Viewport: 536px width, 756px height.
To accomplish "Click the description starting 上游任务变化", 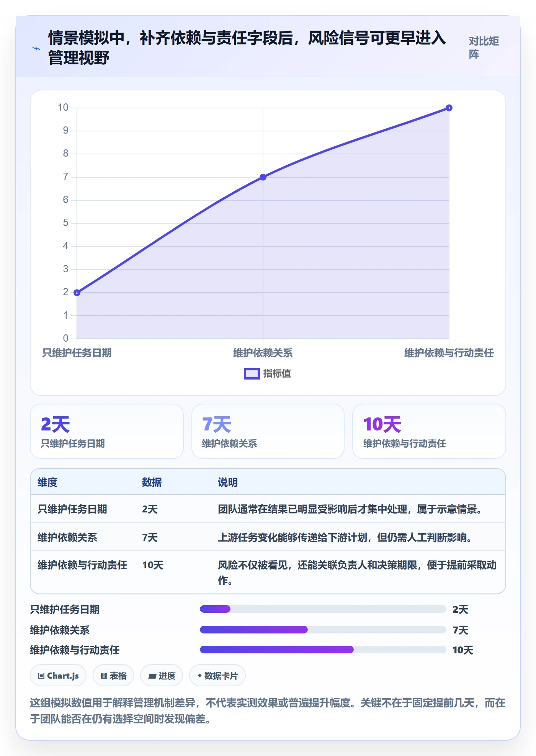I will [345, 537].
